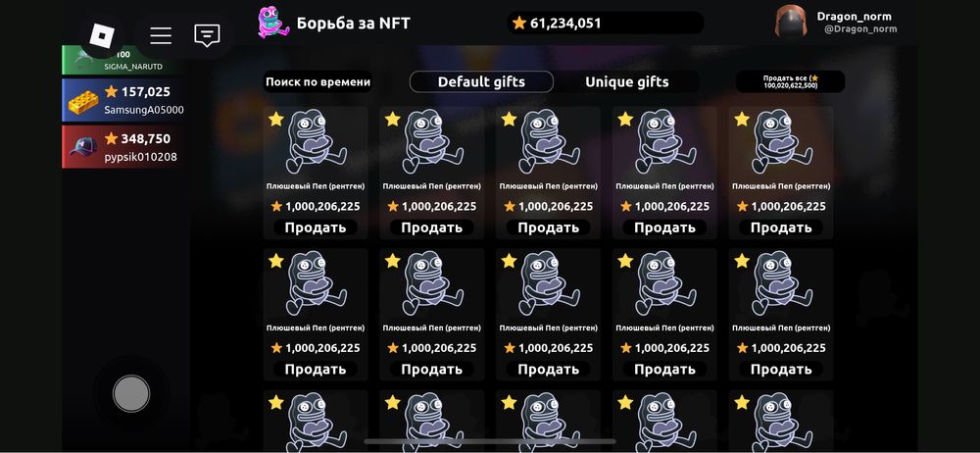Click the Поиск по времени sort button

point(318,82)
